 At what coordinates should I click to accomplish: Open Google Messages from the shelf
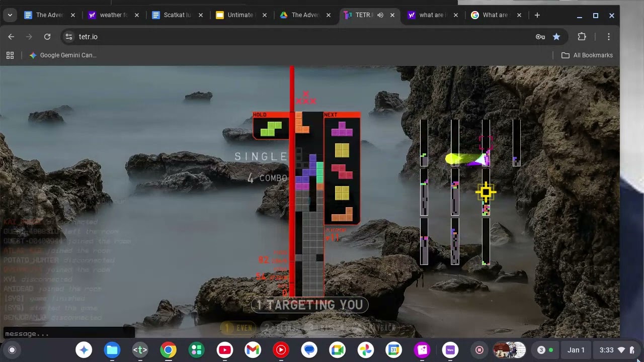(309, 350)
